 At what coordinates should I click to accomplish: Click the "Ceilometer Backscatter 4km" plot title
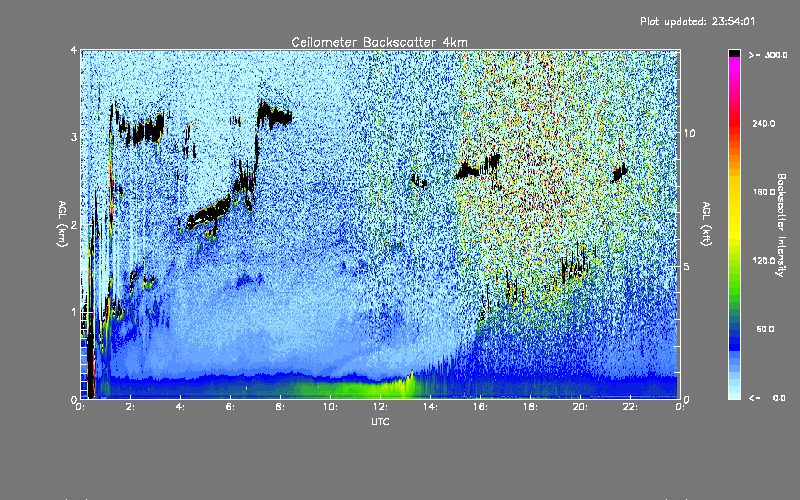pyautogui.click(x=379, y=42)
